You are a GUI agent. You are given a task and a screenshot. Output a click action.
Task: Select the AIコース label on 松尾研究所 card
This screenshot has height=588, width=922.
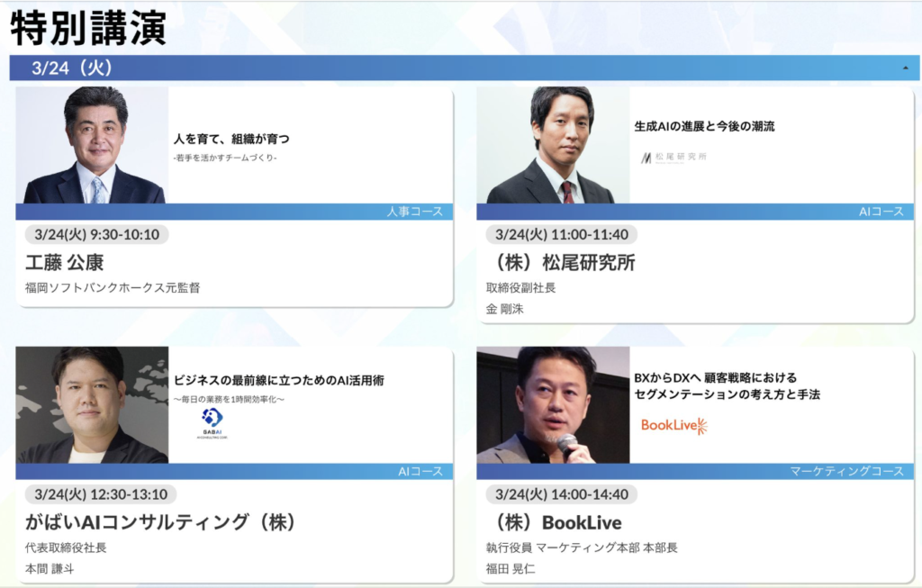881,212
